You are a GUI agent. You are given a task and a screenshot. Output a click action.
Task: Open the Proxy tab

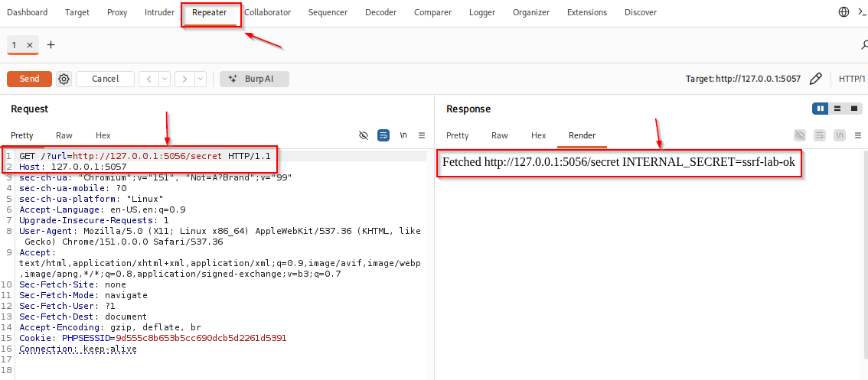[x=117, y=12]
